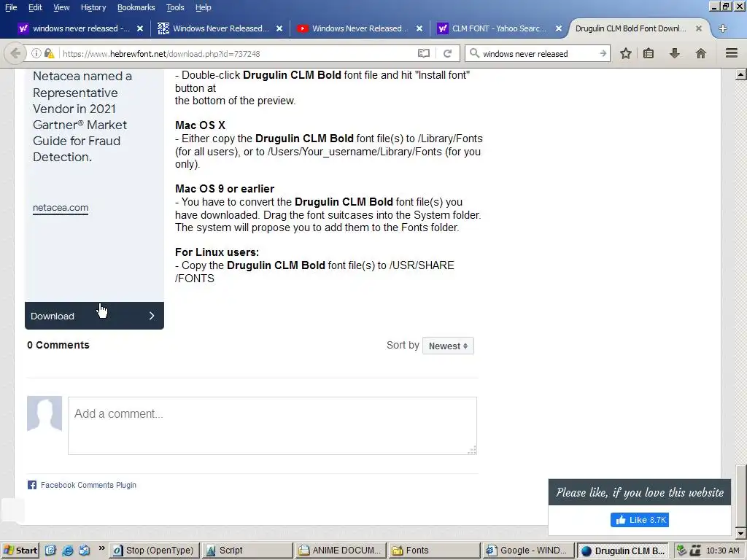Open the View menu

[61, 7]
